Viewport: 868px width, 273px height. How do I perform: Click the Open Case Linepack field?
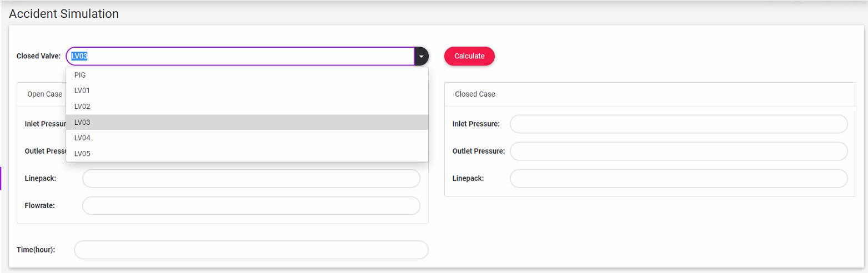pyautogui.click(x=251, y=179)
